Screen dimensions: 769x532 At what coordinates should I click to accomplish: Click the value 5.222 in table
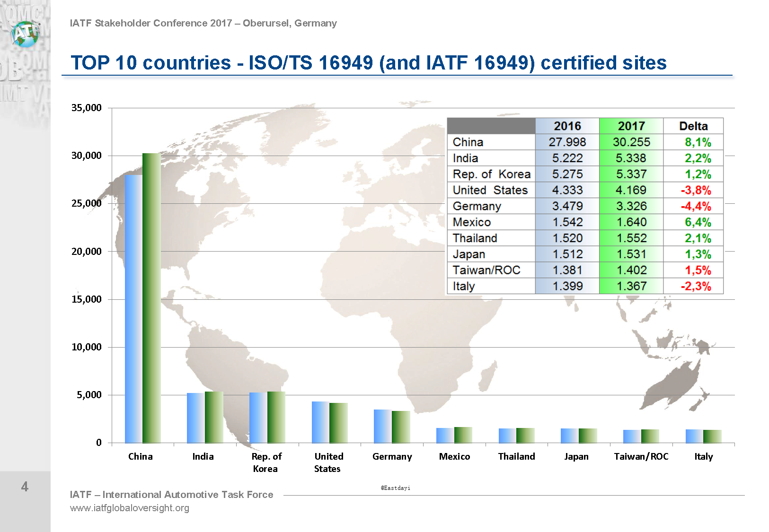567,158
